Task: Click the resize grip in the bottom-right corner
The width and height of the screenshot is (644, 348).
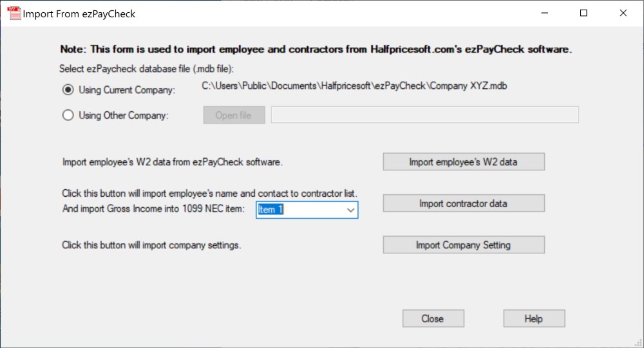Action: pos(639,343)
